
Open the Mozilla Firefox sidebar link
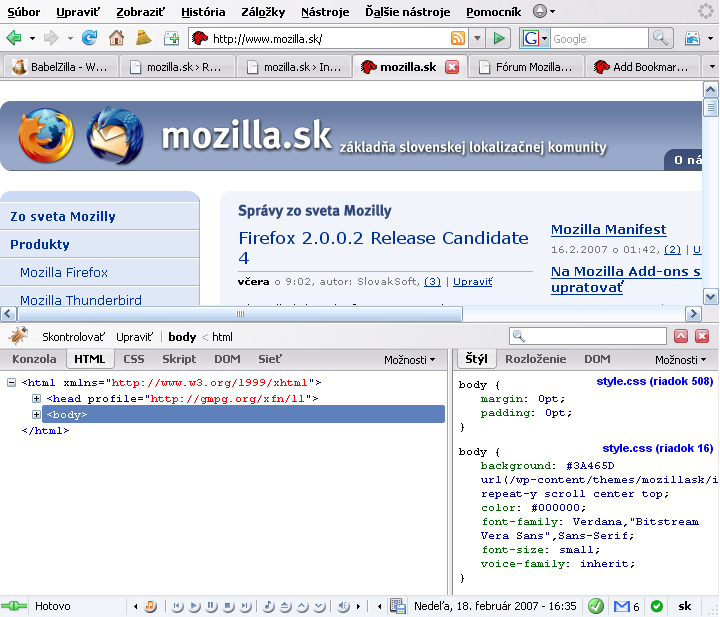pos(64,273)
